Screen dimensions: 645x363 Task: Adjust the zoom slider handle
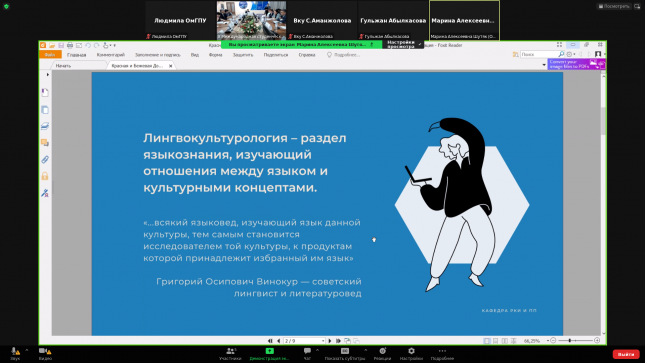[x=570, y=341]
